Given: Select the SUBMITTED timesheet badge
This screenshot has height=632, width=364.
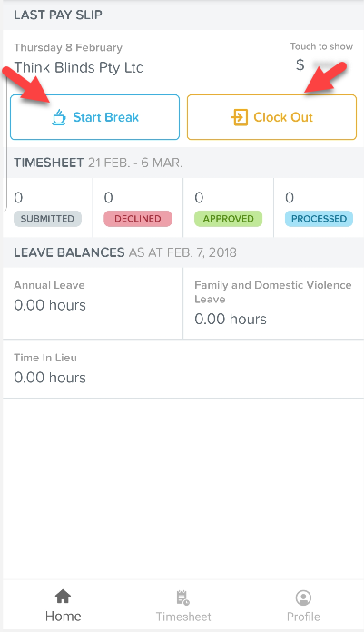Looking at the screenshot, I should pyautogui.click(x=47, y=219).
